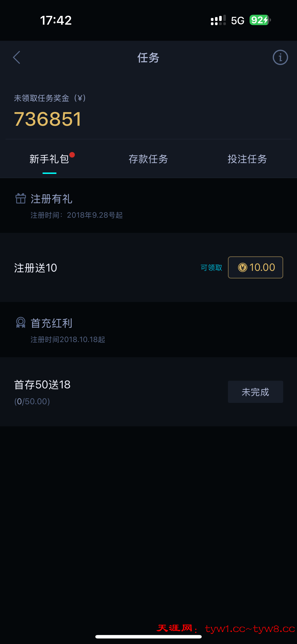Tap the medal icon beside 首充红利

(x=21, y=323)
